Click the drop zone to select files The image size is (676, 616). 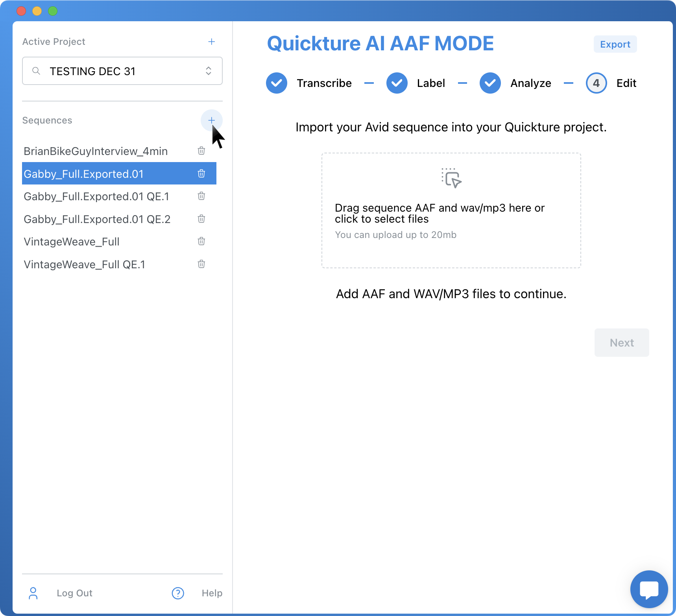point(451,210)
